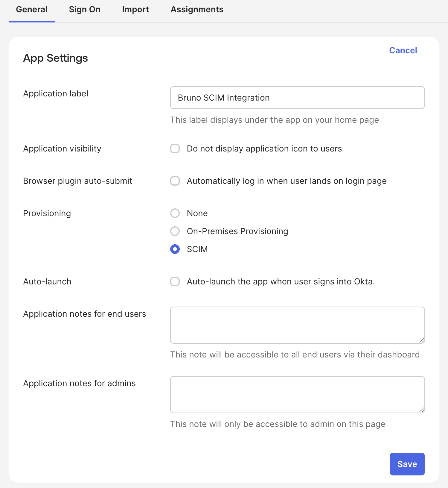
Task: Enable 'Do not display application icon' checkbox
Action: [x=175, y=148]
